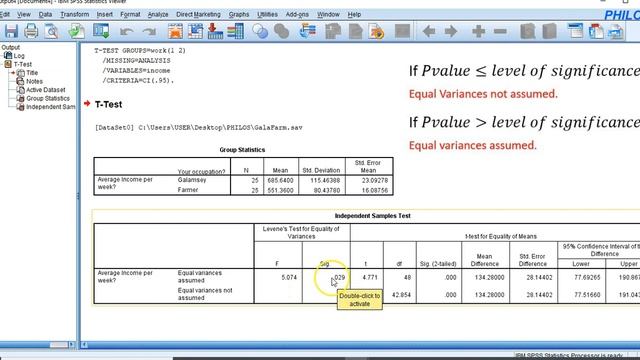Click the splitter handle between outline and output
Viewport: 640px width, 360px height.
(78, 196)
